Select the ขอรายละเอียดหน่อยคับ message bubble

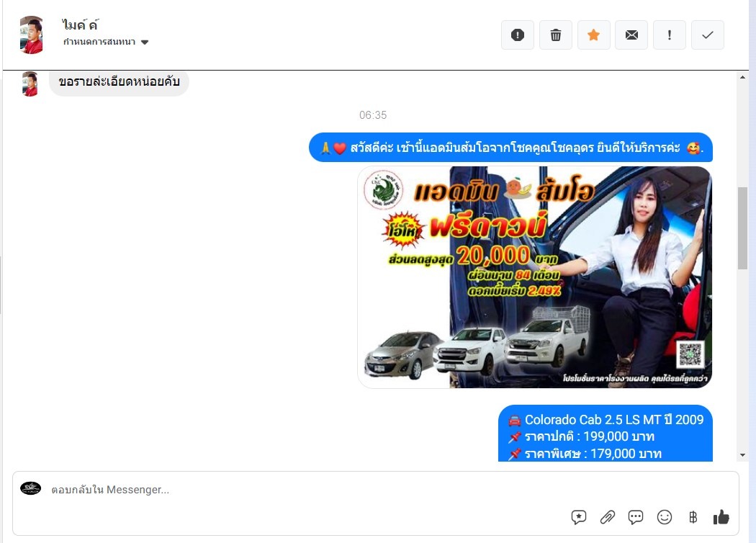point(119,82)
